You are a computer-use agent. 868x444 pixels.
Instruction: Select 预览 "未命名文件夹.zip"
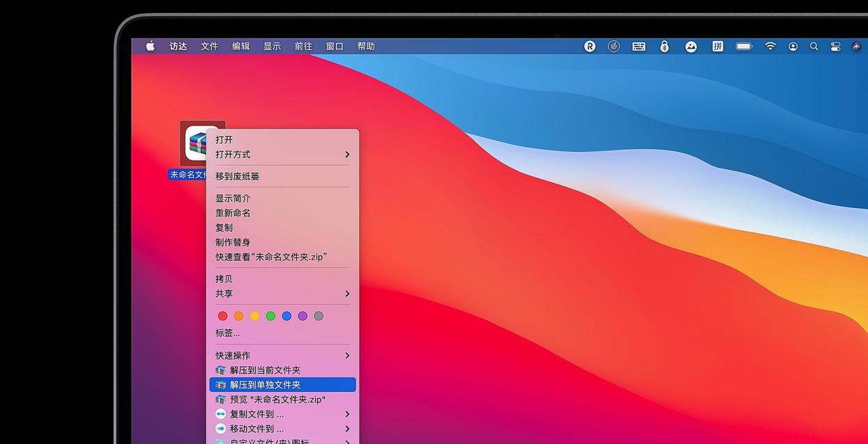click(283, 399)
